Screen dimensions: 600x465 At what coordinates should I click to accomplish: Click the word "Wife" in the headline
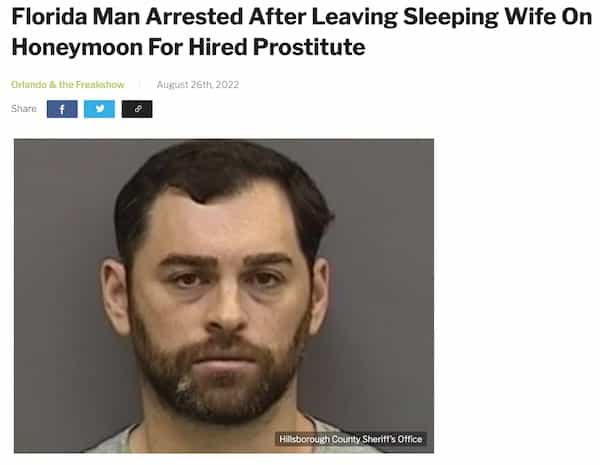[x=530, y=16]
